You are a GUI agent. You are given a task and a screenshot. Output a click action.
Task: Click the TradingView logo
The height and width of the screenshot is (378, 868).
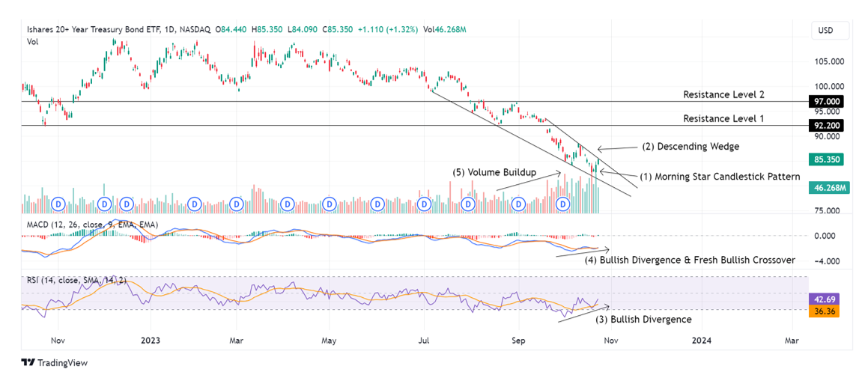(54, 363)
